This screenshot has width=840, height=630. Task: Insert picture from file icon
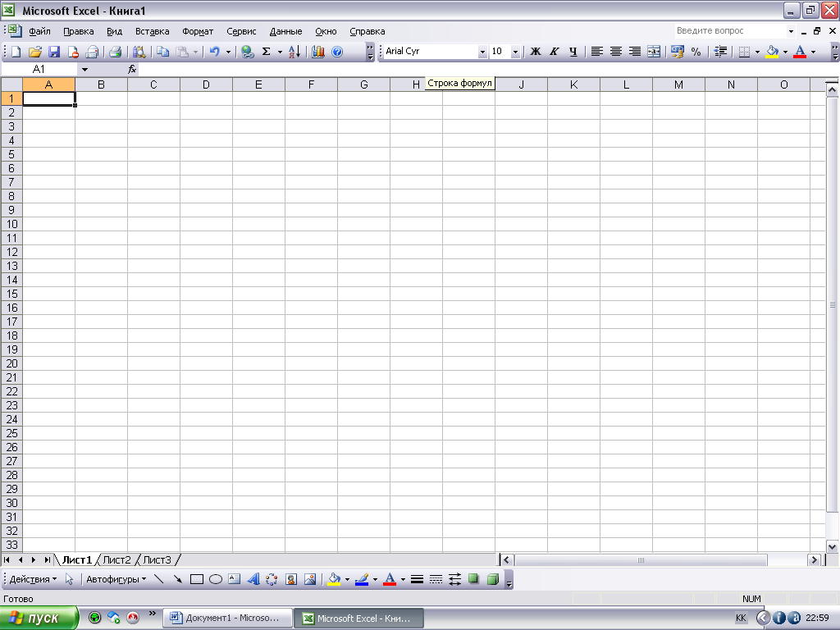click(309, 579)
